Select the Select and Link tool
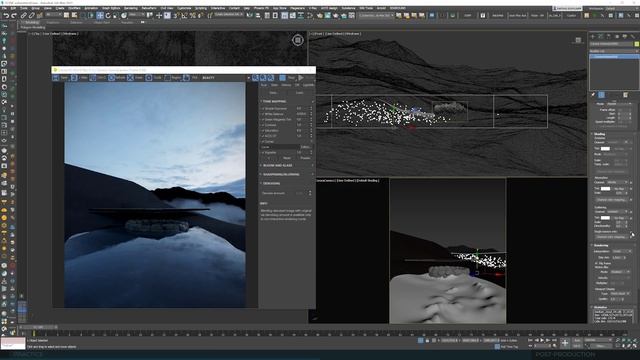This screenshot has width=640, height=360. (24, 16)
